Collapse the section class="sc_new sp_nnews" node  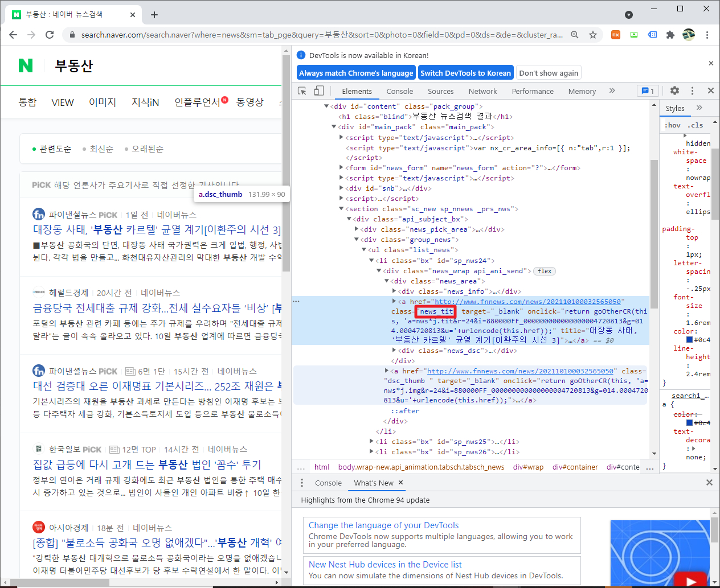341,209
